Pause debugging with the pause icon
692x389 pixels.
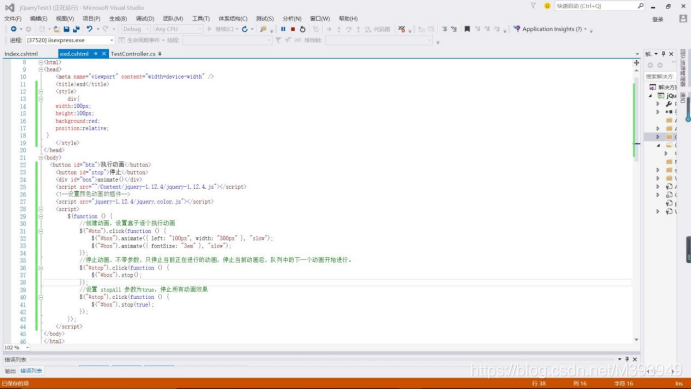coord(283,29)
